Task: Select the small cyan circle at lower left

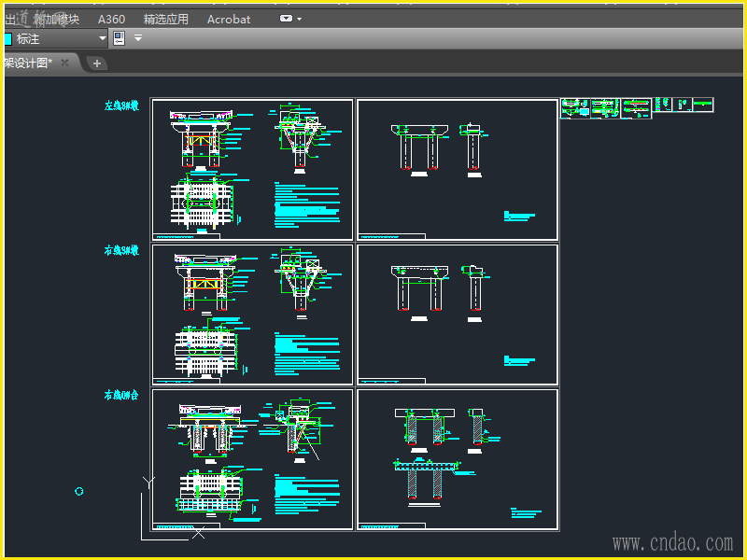Action: click(x=79, y=491)
